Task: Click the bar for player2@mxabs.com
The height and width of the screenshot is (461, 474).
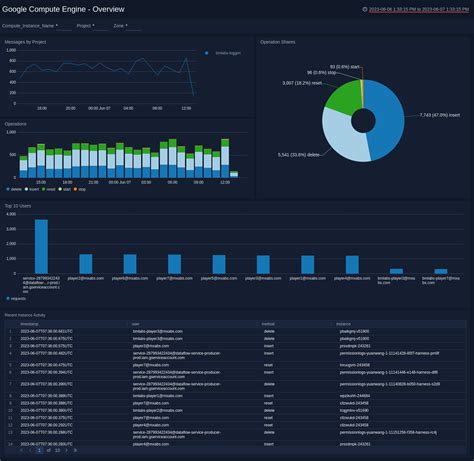Action: tap(86, 264)
